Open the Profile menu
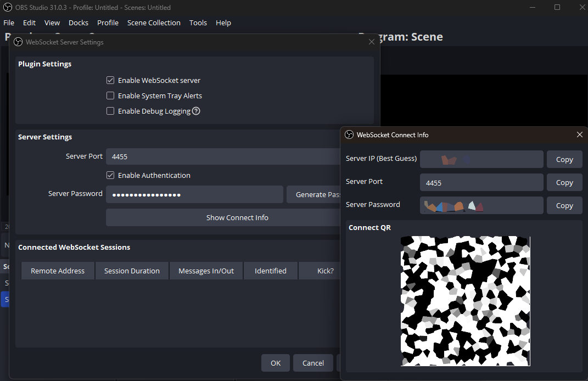 108,23
